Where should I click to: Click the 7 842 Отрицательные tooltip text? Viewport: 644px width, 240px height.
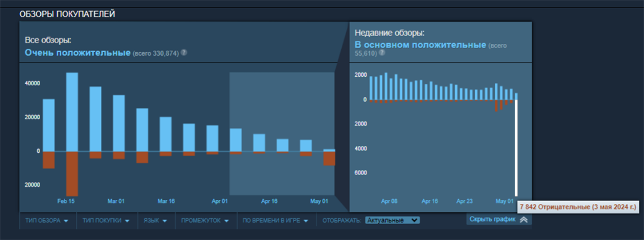pos(578,207)
